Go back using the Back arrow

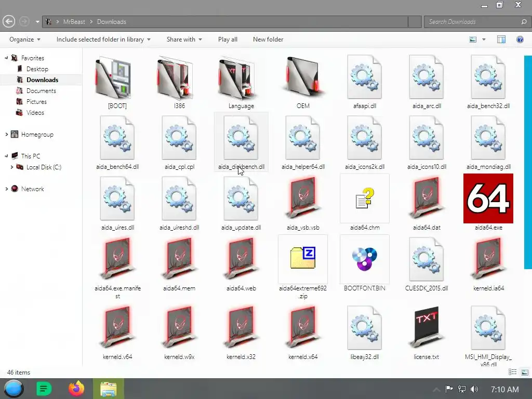pyautogui.click(x=9, y=22)
